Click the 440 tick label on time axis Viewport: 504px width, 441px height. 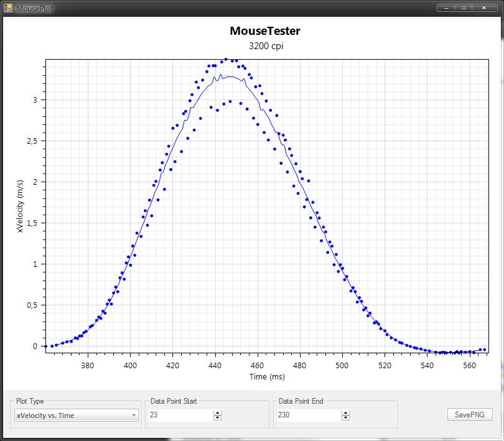(215, 366)
